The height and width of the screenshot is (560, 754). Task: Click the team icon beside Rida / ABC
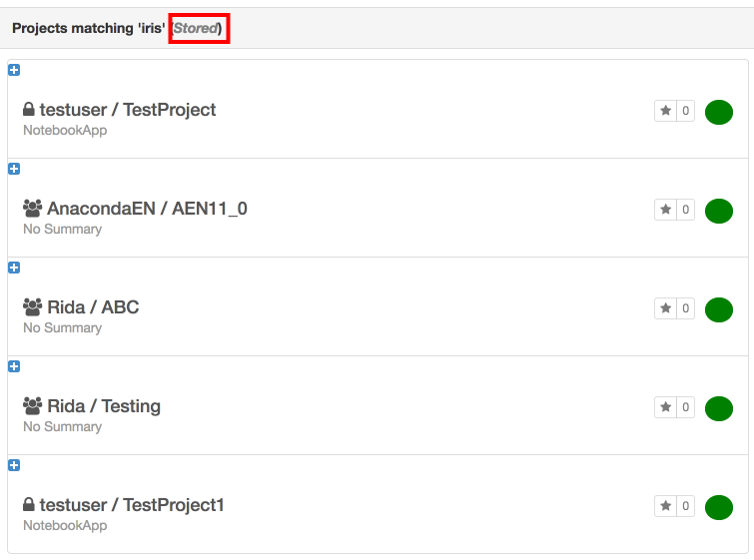pyautogui.click(x=33, y=306)
